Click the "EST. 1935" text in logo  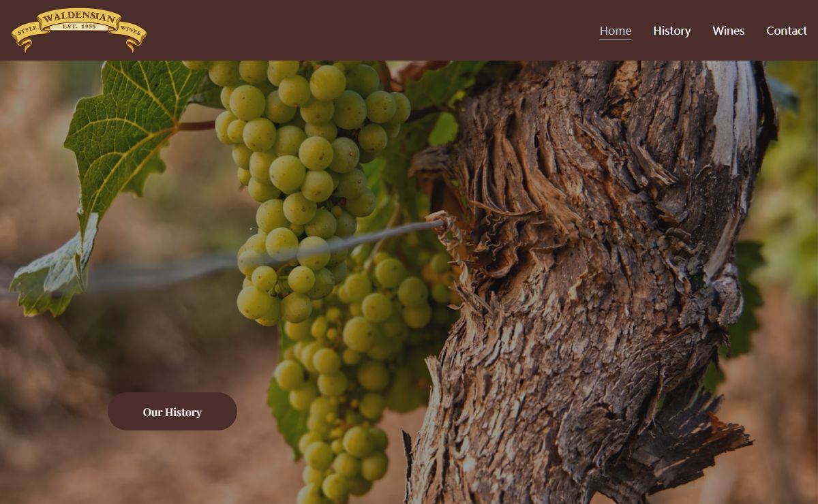[79, 27]
